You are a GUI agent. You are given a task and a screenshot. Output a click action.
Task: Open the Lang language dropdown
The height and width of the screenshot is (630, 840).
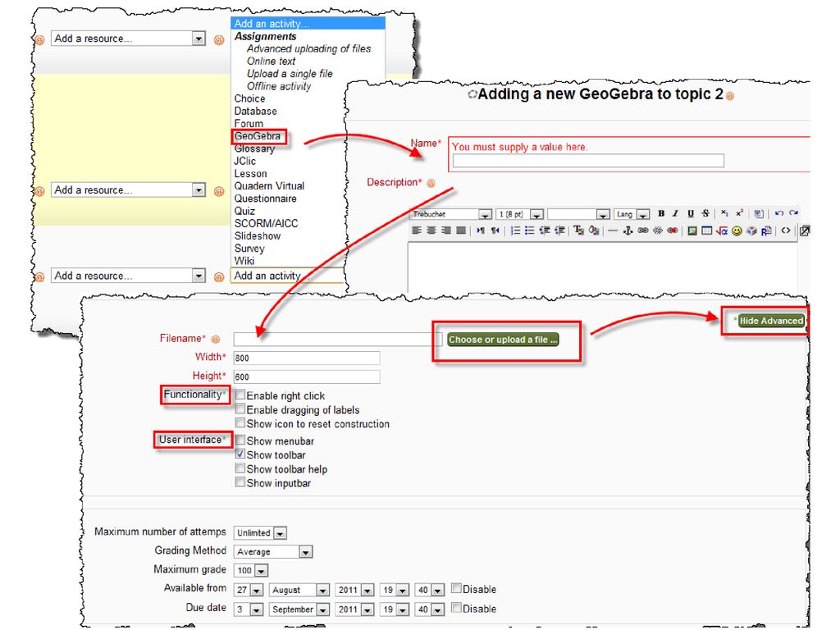pyautogui.click(x=632, y=214)
